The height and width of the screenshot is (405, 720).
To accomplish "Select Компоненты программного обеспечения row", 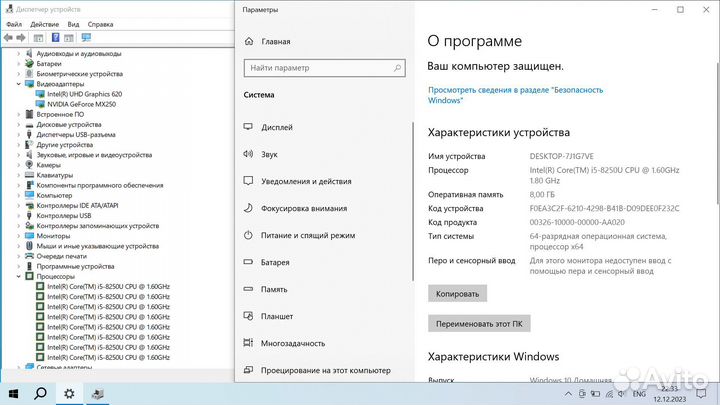I will point(100,186).
